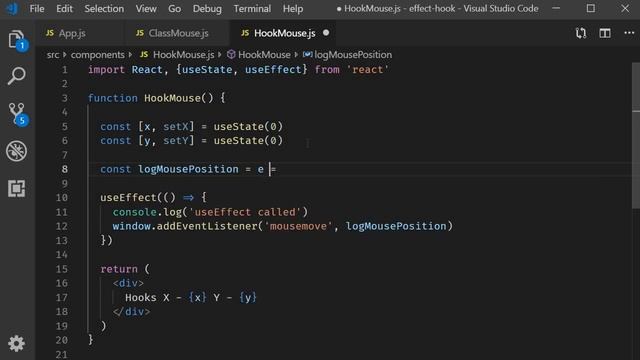The width and height of the screenshot is (640, 360).
Task: Open the Debug menu
Action: (x=207, y=9)
